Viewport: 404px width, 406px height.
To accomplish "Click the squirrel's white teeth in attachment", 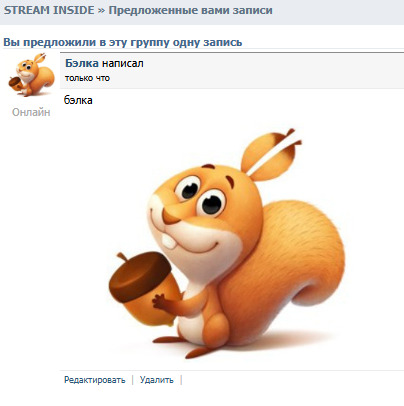I will 169,242.
